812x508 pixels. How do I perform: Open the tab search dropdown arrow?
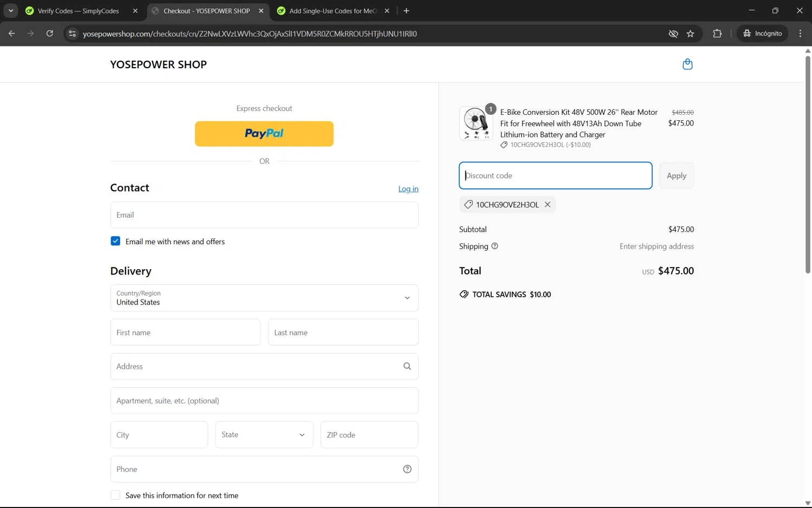(x=11, y=11)
